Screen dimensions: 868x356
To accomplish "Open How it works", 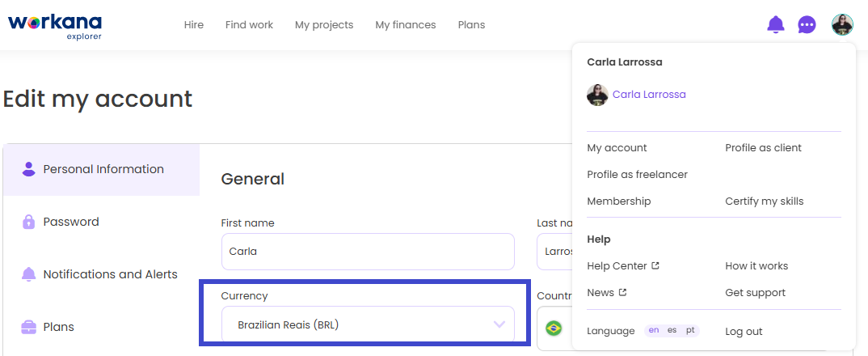I will click(x=756, y=265).
